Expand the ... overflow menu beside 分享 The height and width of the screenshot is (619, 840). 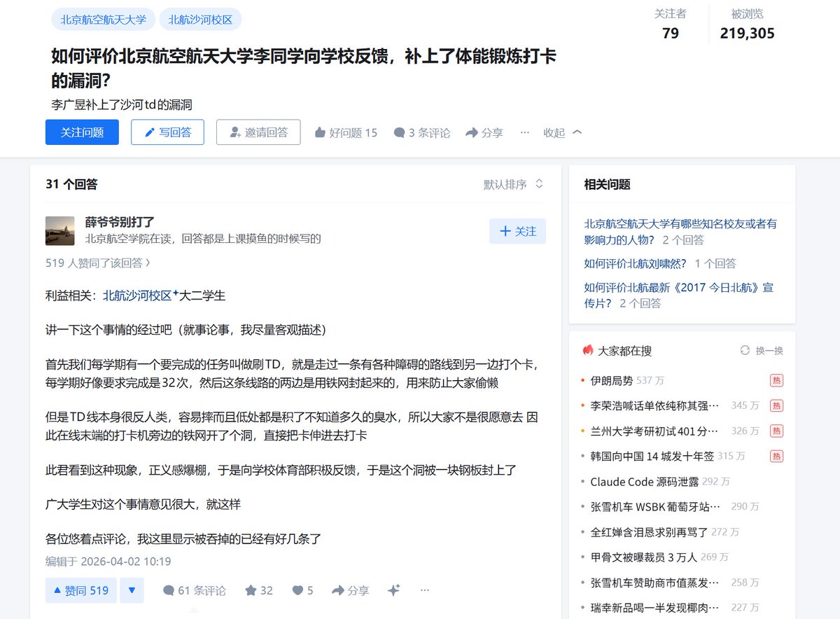[x=525, y=133]
